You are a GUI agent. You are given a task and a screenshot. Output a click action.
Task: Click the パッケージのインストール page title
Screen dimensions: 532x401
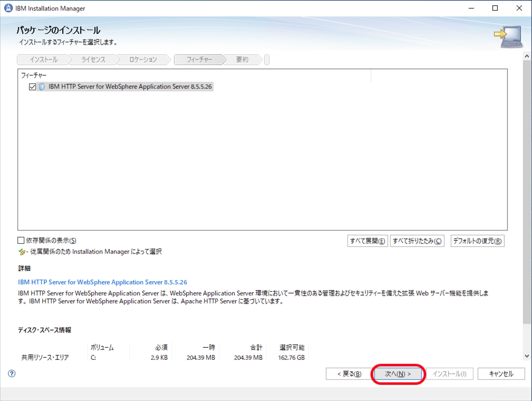pos(59,30)
